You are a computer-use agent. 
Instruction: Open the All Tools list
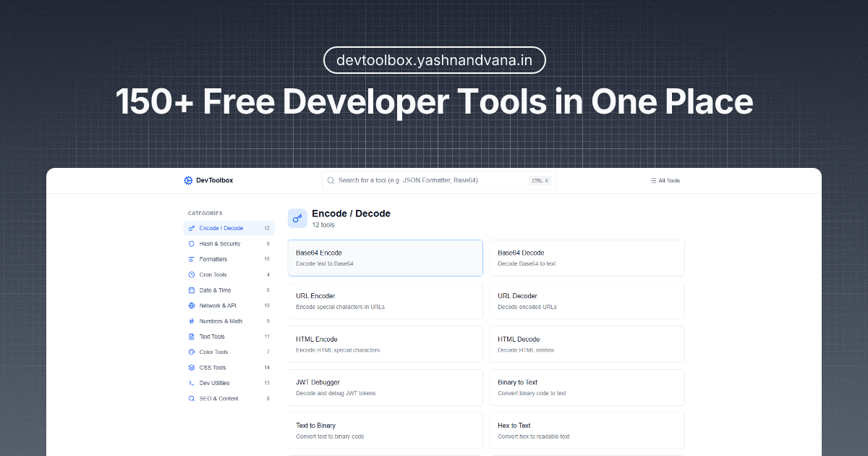pyautogui.click(x=664, y=180)
